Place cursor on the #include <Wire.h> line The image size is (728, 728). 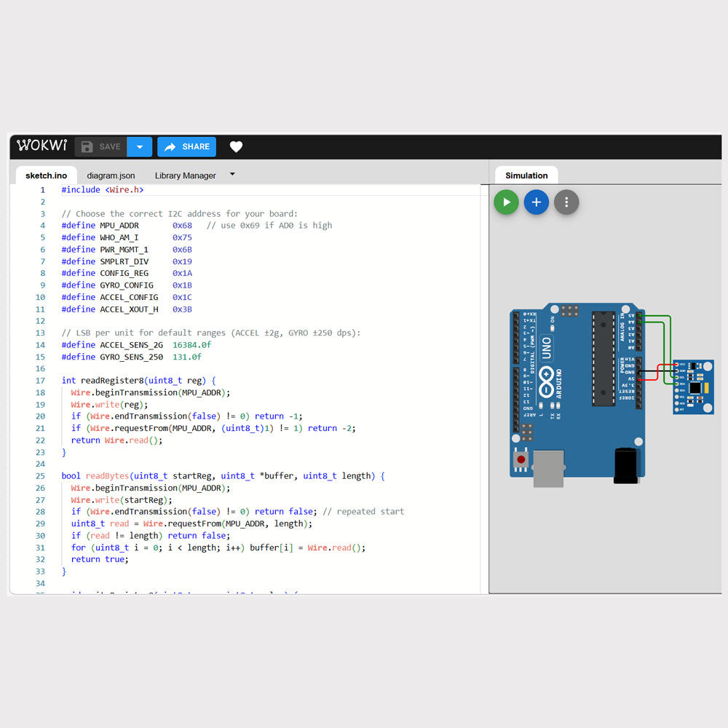tap(103, 190)
